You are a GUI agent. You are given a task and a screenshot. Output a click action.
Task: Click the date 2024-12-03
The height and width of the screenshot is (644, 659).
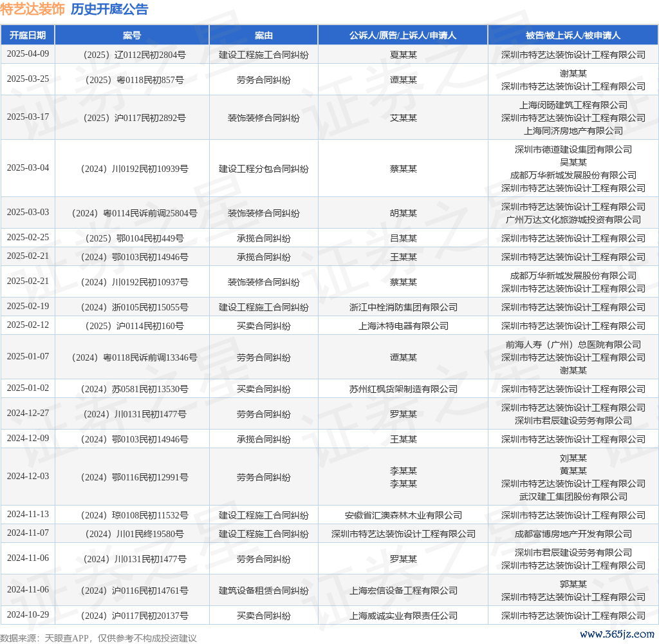pos(28,477)
